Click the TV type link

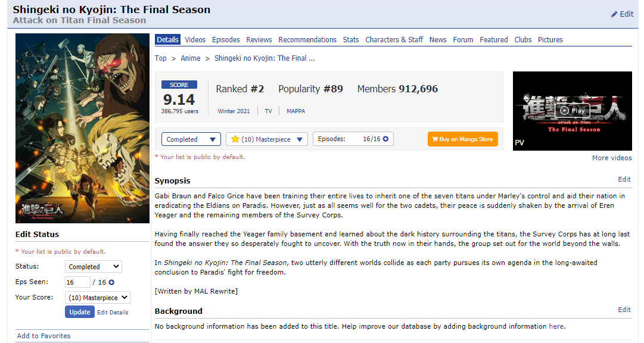coord(268,111)
